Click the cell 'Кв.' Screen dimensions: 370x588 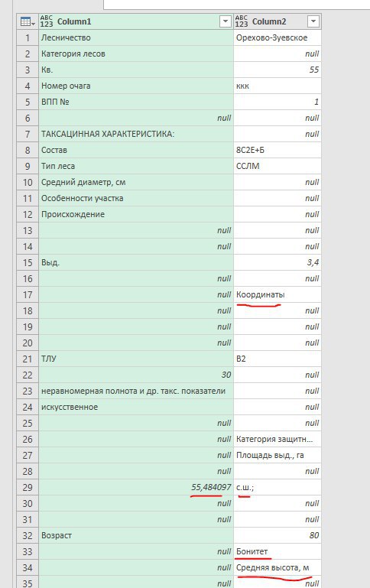136,70
